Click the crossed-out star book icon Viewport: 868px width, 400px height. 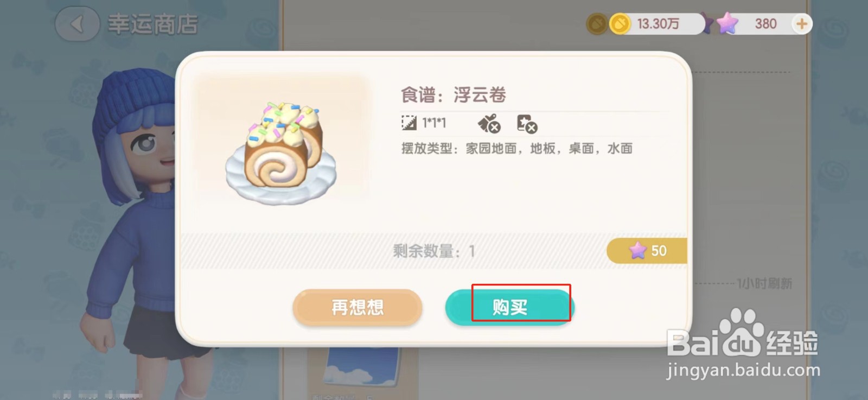coord(527,124)
